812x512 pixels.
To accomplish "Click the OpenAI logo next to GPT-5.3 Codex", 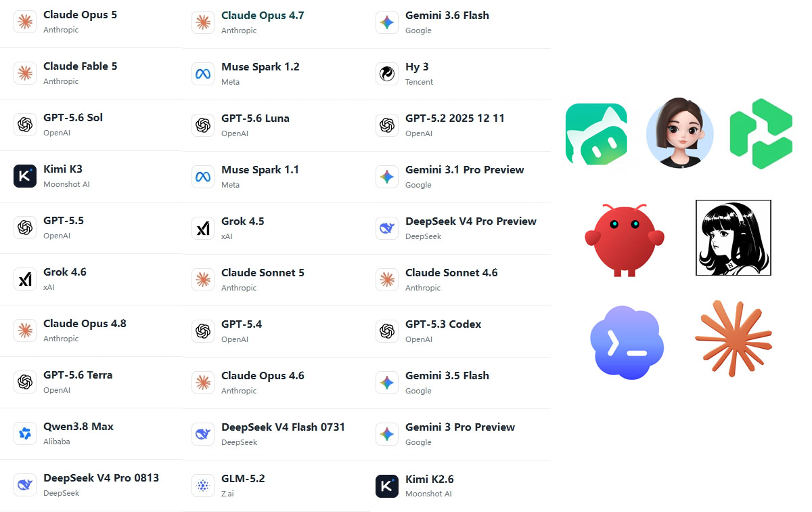I will click(x=387, y=330).
